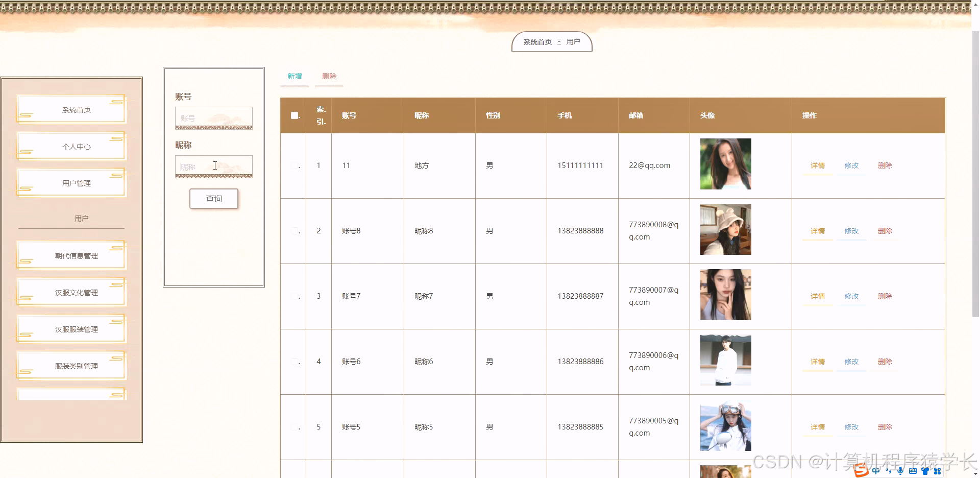Click 修改 for the row with 账号 11
This screenshot has width=980, height=478.
coord(851,165)
